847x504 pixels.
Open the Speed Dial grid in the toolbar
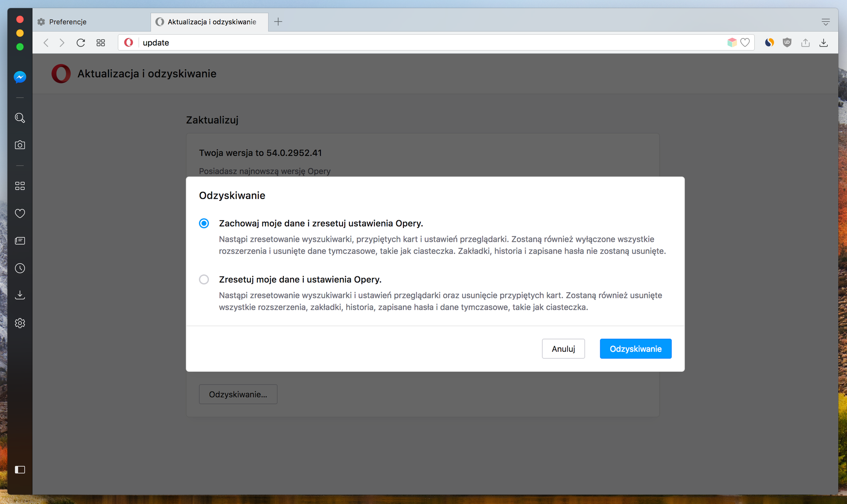click(x=101, y=43)
